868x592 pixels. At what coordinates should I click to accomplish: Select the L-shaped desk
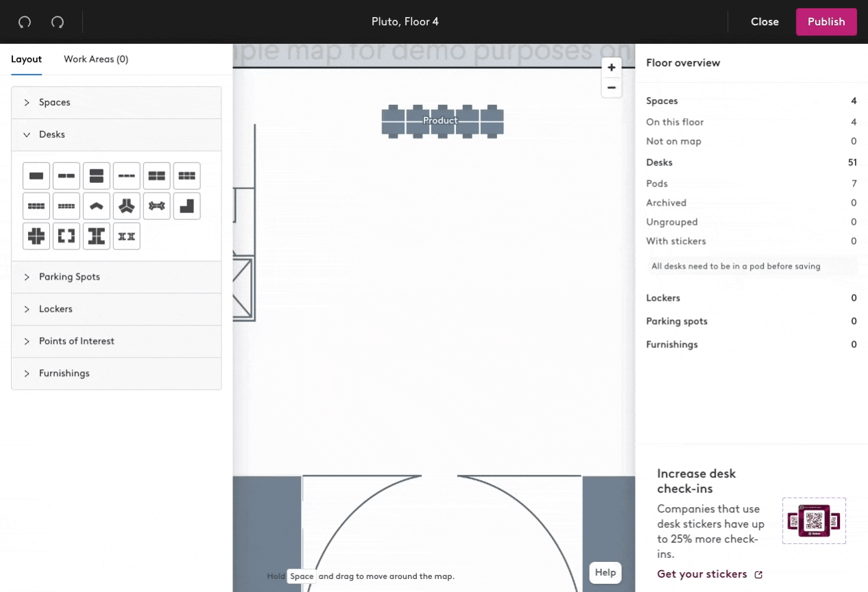click(187, 206)
